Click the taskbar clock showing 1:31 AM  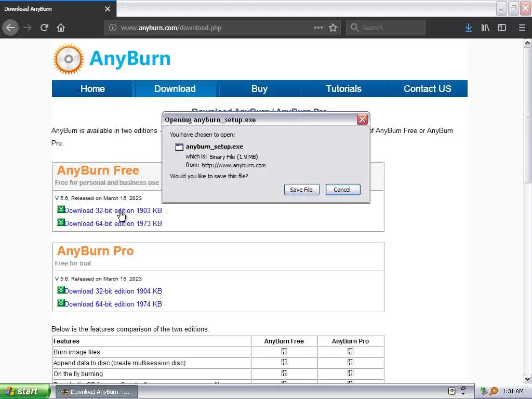513,391
